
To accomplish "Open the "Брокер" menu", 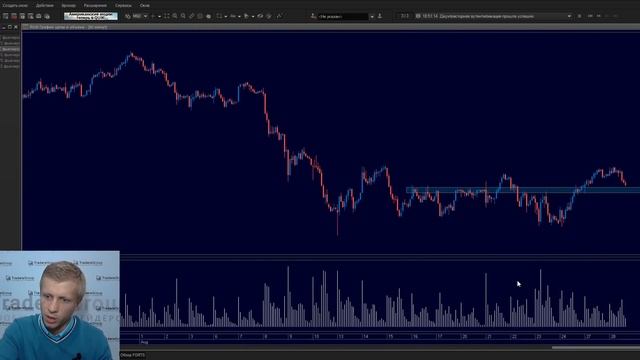I will pos(68,6).
